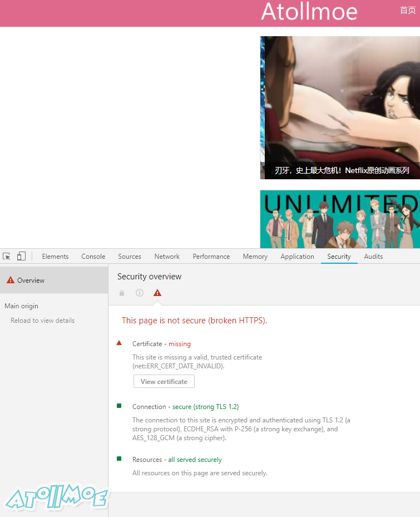Open the Audits tab
Viewport: 420px width, 517px height.
[373, 257]
